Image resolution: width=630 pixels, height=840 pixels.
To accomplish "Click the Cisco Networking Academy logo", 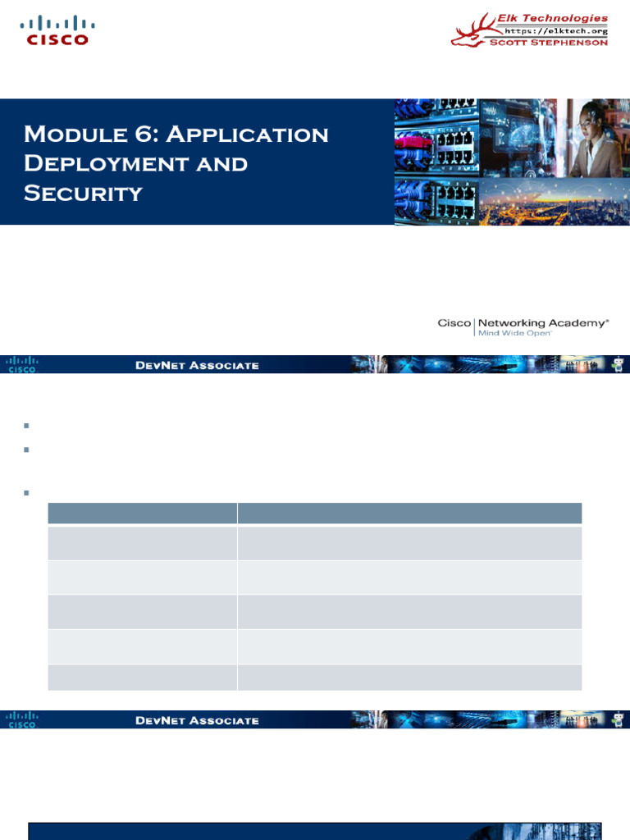I will (523, 326).
